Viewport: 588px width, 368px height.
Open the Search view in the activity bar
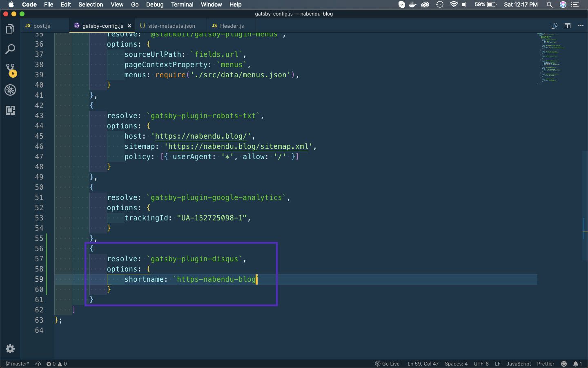click(x=10, y=49)
